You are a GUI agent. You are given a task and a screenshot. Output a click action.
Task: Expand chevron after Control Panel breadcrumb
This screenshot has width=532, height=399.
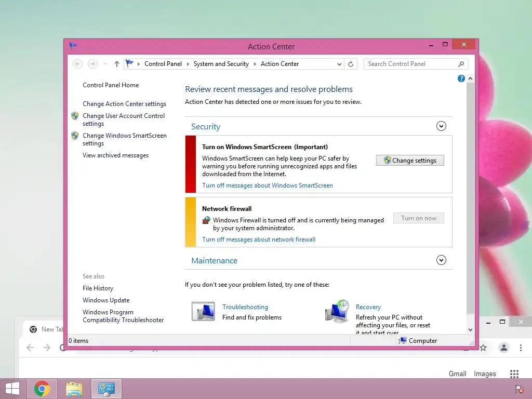(188, 64)
